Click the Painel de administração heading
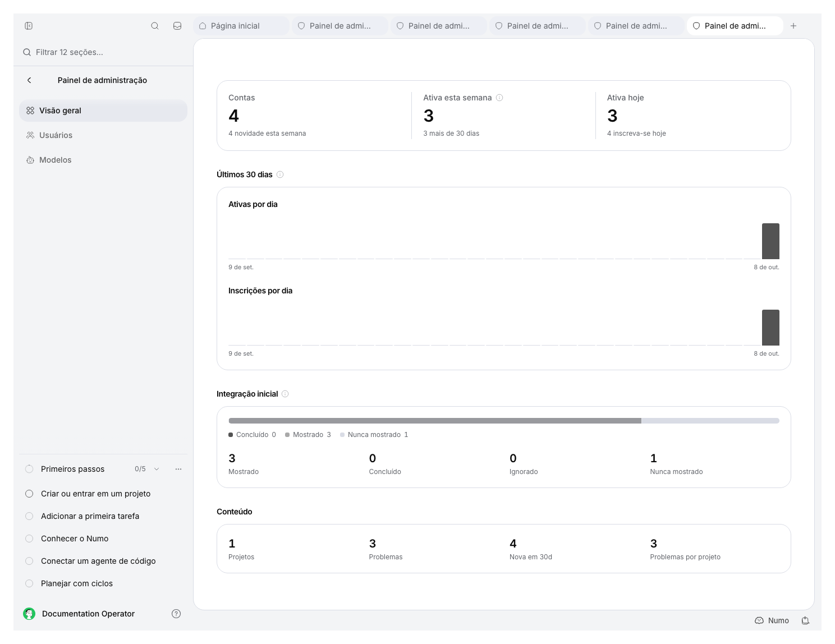The width and height of the screenshot is (835, 644). (102, 80)
